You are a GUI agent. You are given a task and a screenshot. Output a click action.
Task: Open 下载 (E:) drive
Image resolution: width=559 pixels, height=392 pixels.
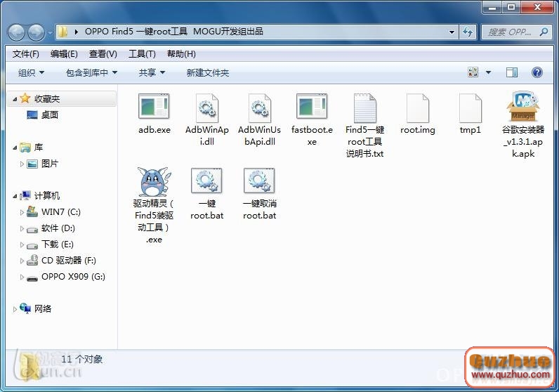click(57, 244)
